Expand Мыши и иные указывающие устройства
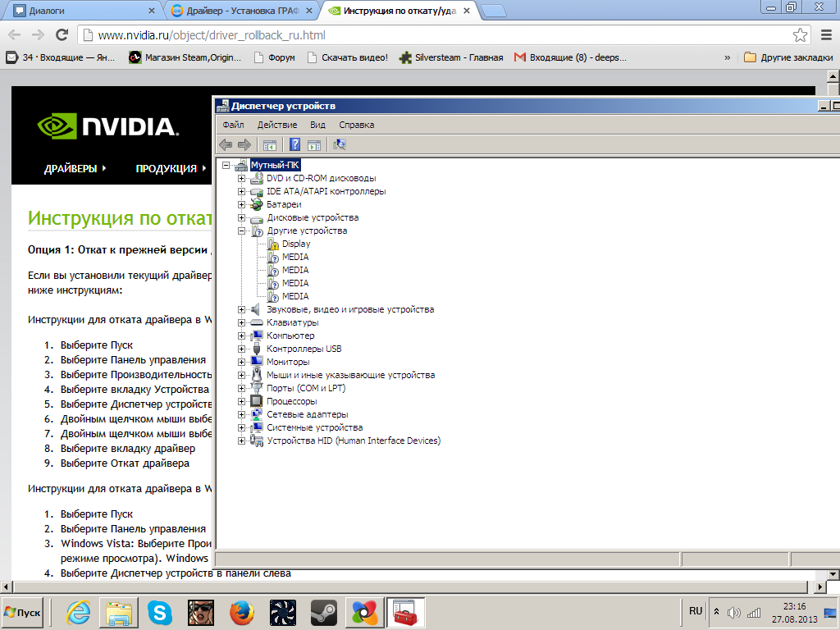This screenshot has width=840, height=630. point(242,376)
